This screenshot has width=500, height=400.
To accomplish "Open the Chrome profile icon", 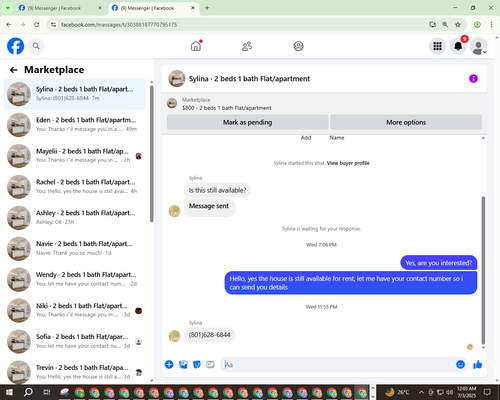I will (x=477, y=24).
